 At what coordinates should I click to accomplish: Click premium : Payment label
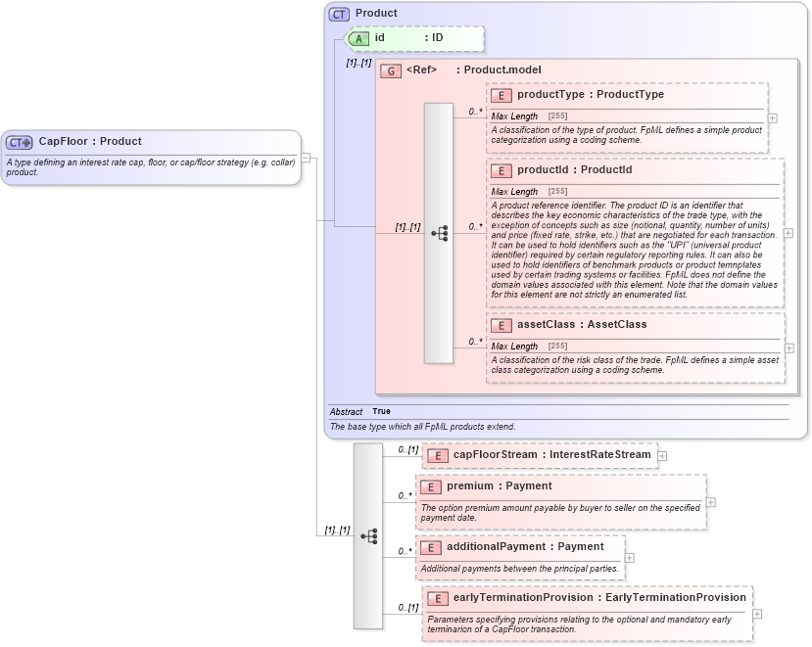click(x=500, y=486)
